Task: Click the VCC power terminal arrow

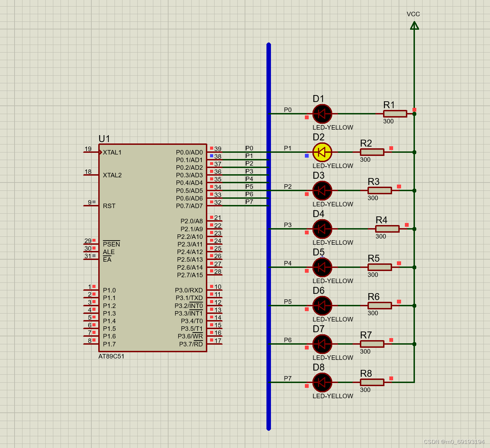Action: click(x=414, y=26)
